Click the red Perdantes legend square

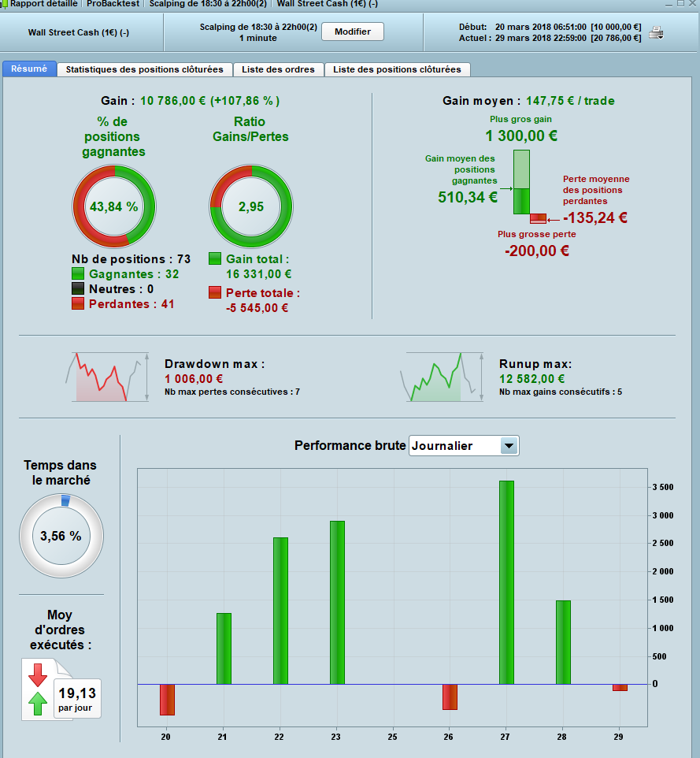pos(78,303)
